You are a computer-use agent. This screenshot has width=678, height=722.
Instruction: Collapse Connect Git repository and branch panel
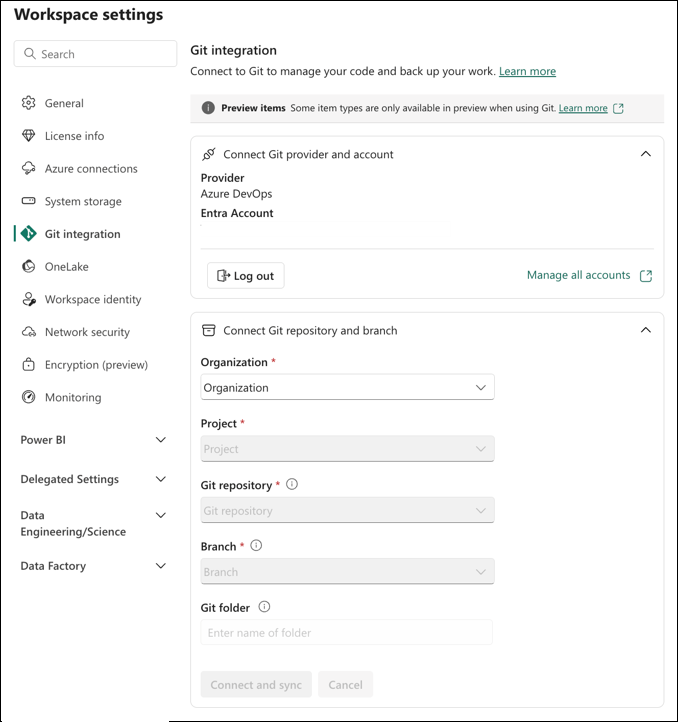click(646, 330)
